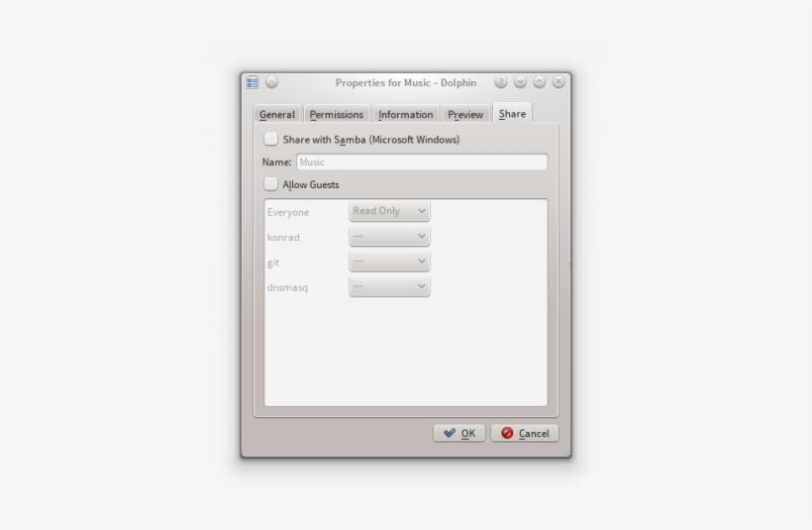Switch to the Permissions tab
Image resolution: width=812 pixels, height=530 pixels.
337,114
